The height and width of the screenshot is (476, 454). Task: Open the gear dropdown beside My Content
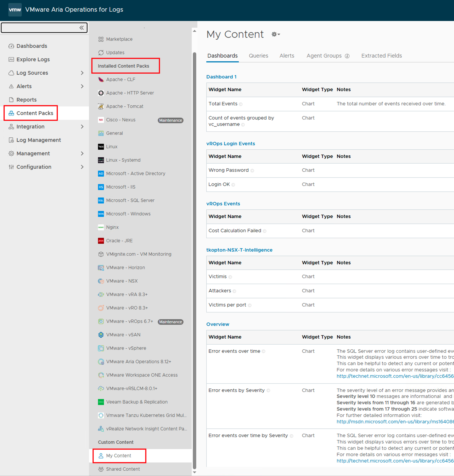(x=276, y=34)
